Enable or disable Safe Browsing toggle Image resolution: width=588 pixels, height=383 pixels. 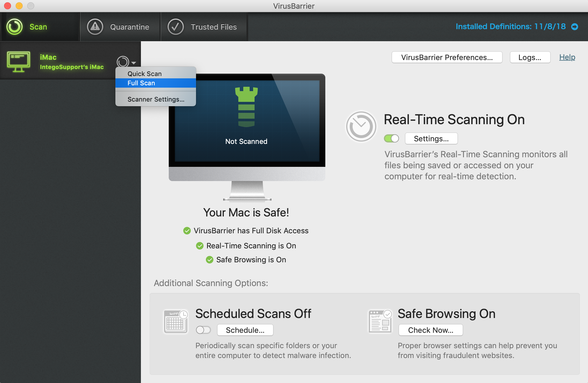[x=429, y=330]
